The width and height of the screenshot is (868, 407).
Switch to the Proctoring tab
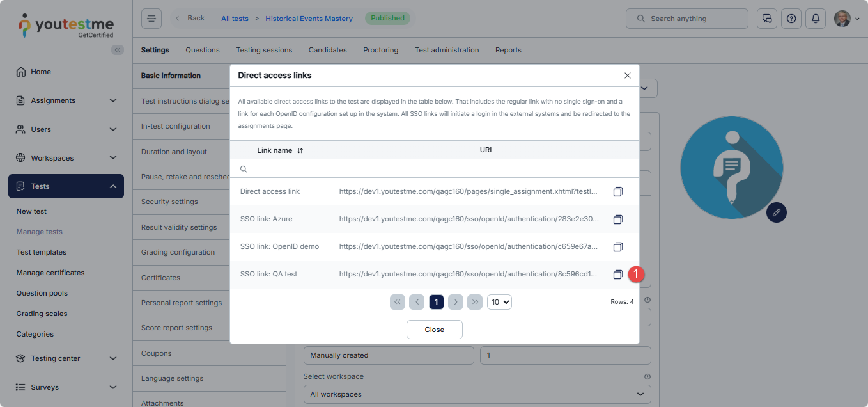[x=380, y=50]
